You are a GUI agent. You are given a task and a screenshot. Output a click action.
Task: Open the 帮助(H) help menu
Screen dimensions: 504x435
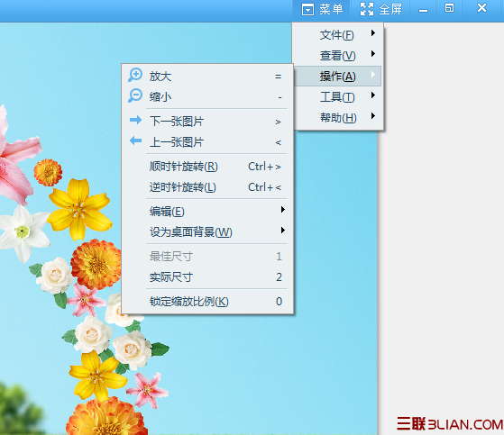point(338,118)
